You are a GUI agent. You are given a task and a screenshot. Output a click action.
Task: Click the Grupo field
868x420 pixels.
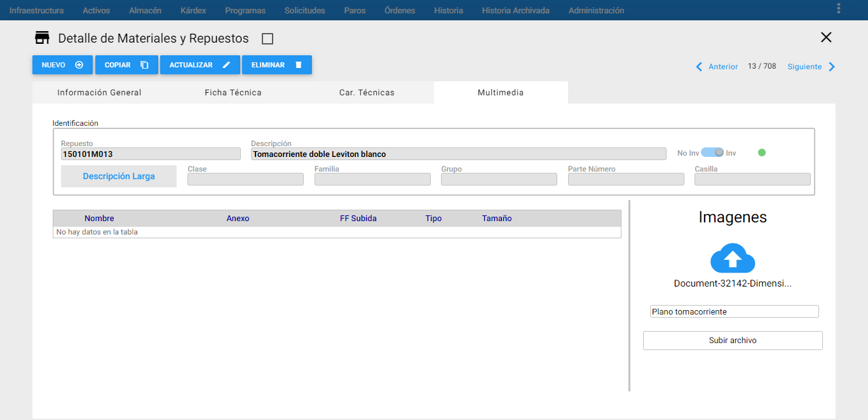499,179
